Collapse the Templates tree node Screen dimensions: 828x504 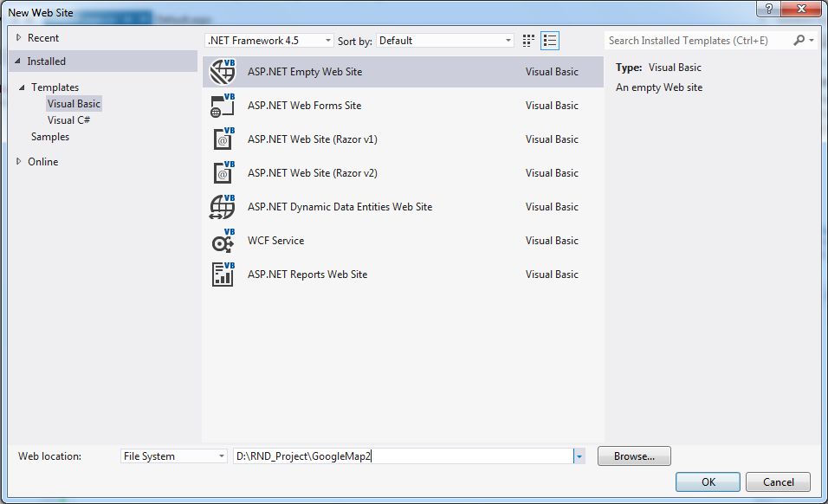(22, 87)
